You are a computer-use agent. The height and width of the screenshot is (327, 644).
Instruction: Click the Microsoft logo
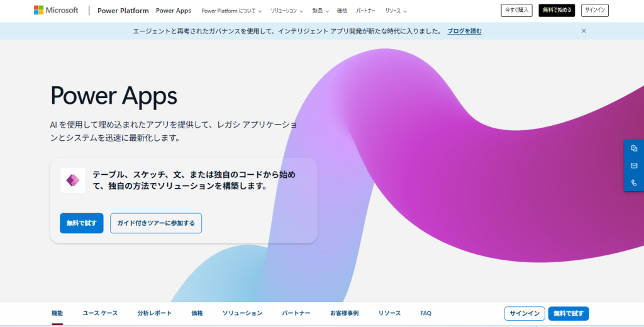click(x=56, y=11)
